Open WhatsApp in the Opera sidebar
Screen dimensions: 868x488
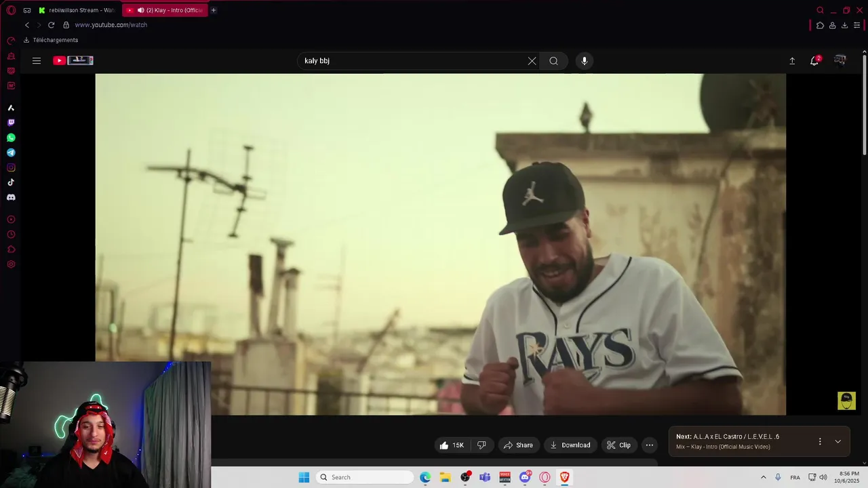[11, 138]
